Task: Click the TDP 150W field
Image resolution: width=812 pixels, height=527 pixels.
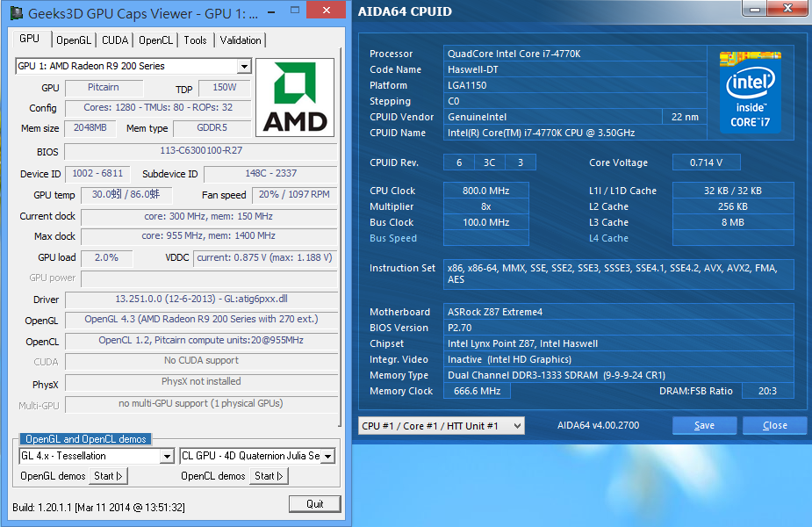Action: [x=225, y=88]
